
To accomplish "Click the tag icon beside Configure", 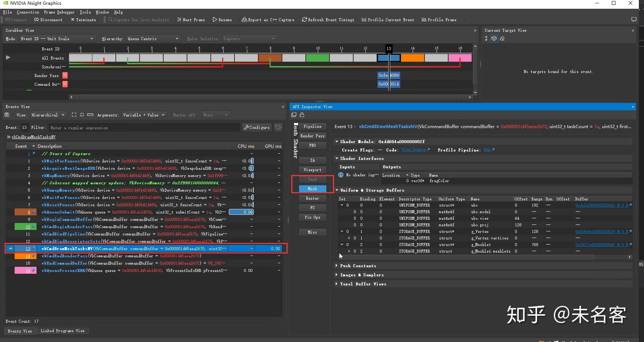I will (278, 127).
